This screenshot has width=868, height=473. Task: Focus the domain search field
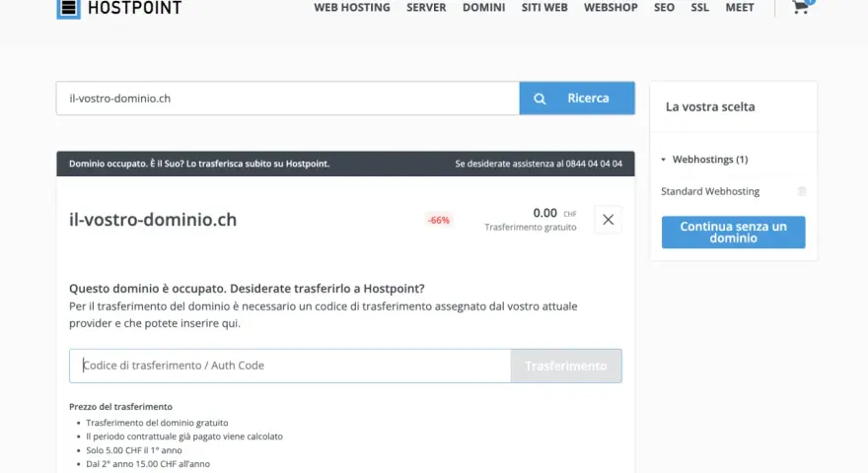coord(288,99)
